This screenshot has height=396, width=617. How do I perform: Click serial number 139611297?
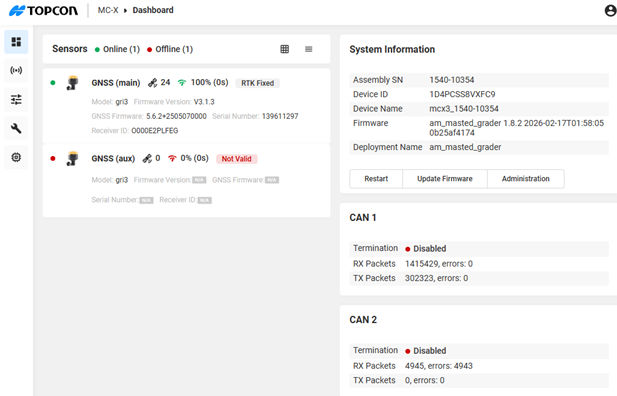pos(280,116)
